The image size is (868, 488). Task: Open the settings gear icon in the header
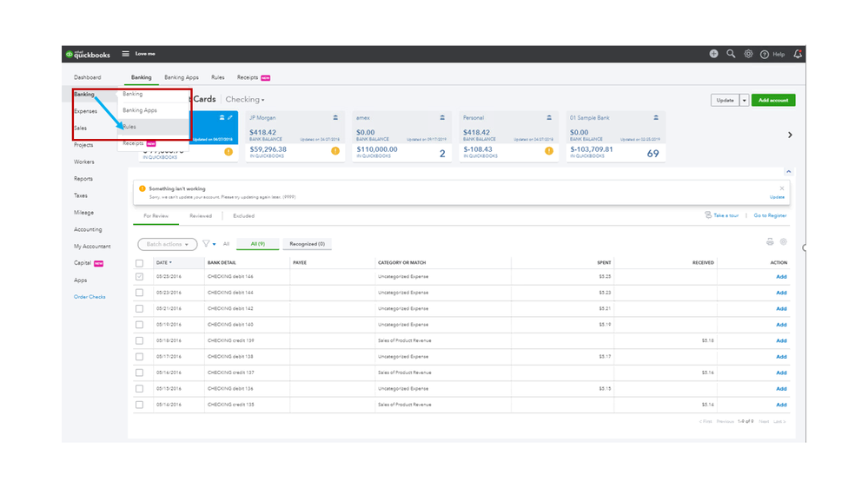[x=748, y=54]
